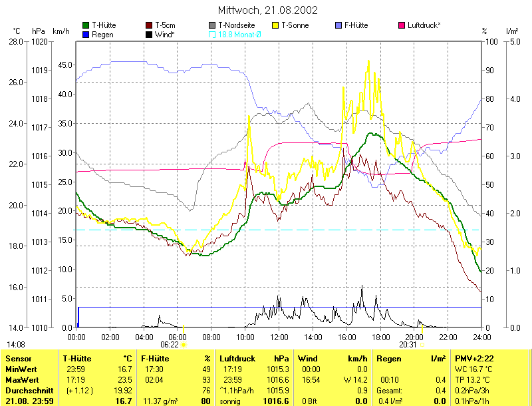
Task: Click the gray T-Nordseite legend square
Action: [x=212, y=25]
